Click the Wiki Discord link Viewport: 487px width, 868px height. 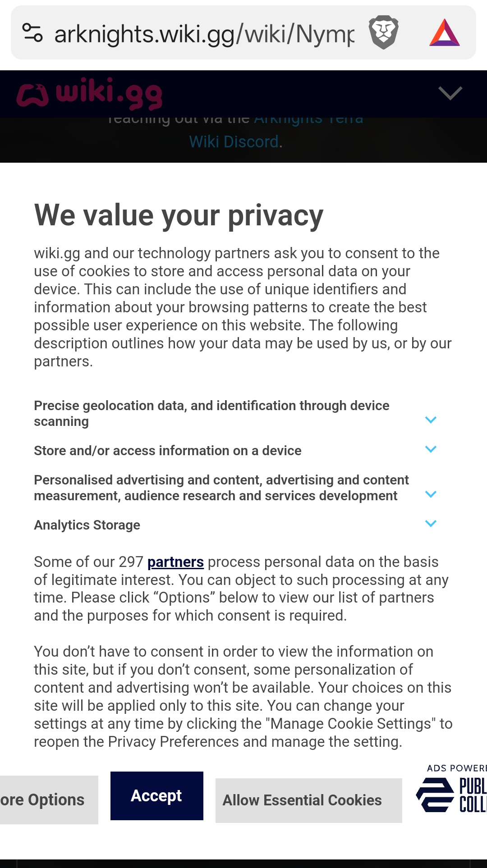234,142
